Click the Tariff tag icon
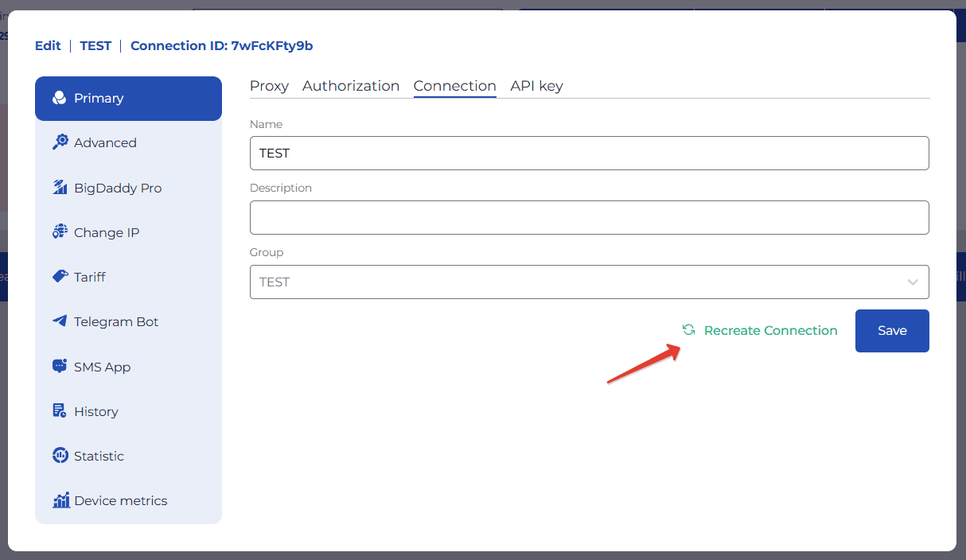The height and width of the screenshot is (560, 966). pyautogui.click(x=60, y=277)
